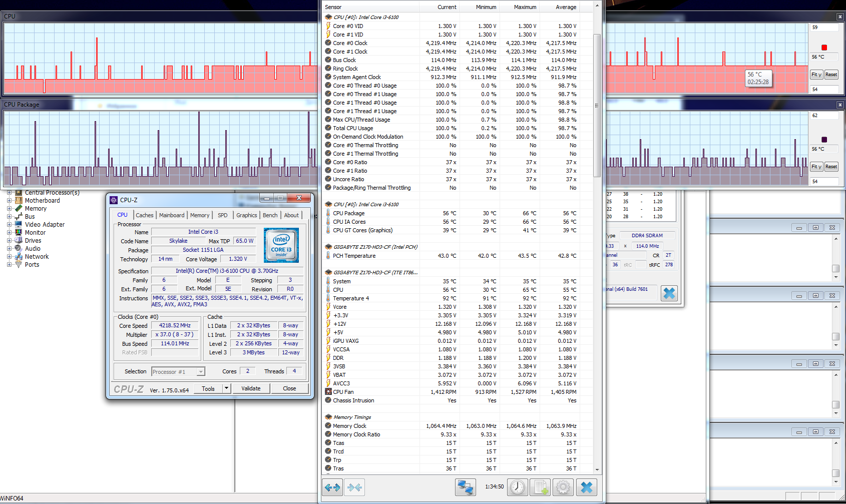This screenshot has width=846, height=504.
Task: Select the Temperature 4 sensor row label
Action: point(351,298)
